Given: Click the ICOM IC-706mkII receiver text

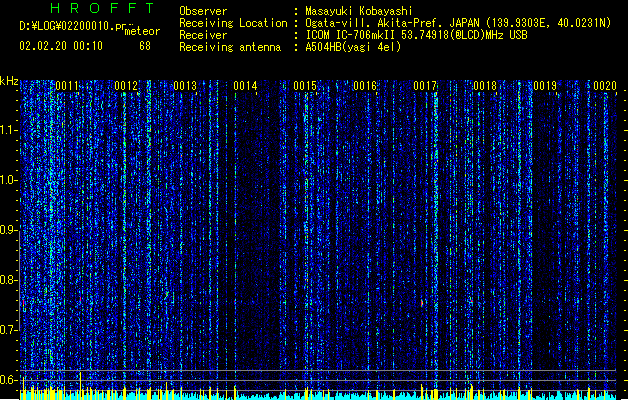Looking at the screenshot, I should coord(416,35).
